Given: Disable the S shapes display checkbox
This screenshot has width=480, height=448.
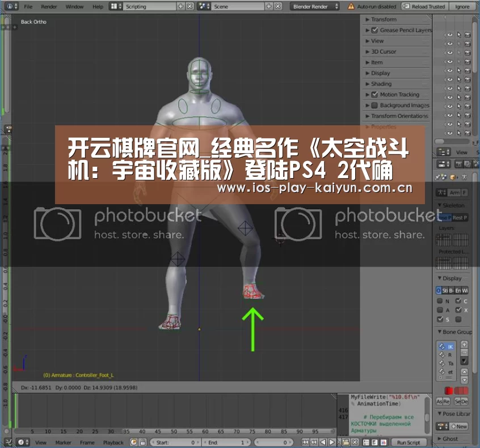Looking at the screenshot, I should tap(440, 319).
